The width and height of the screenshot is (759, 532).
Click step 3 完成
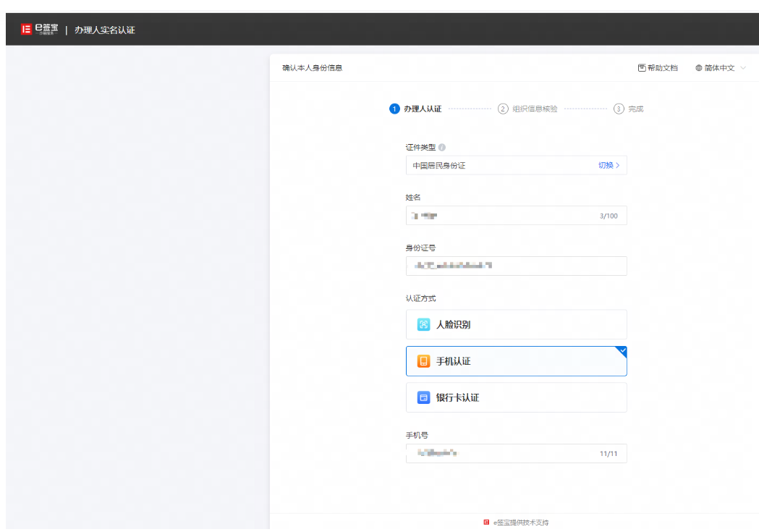(x=628, y=109)
